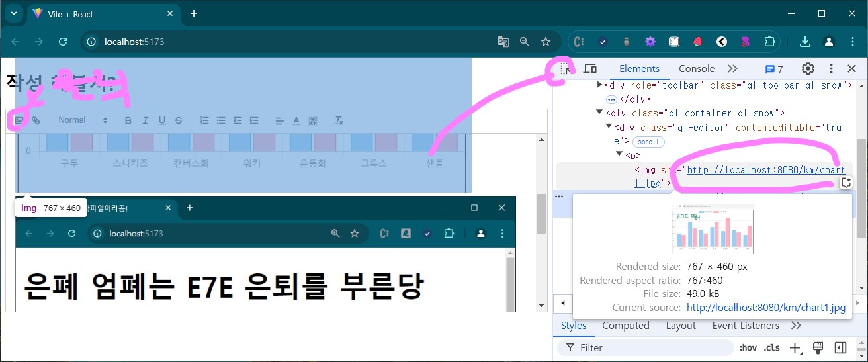868x362 pixels.
Task: Open the background color picker
Action: (x=313, y=120)
